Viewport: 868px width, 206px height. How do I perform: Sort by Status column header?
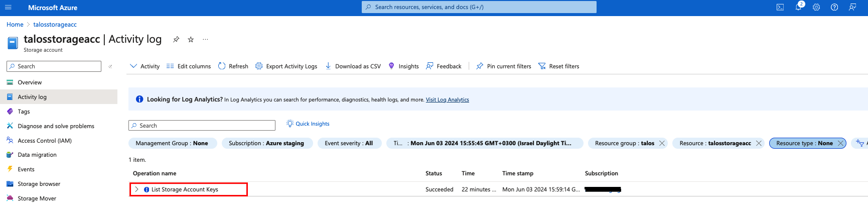(x=434, y=173)
